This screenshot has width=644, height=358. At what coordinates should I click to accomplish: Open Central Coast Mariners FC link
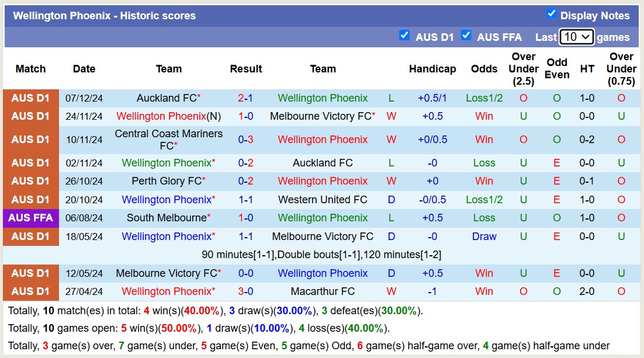(168, 140)
